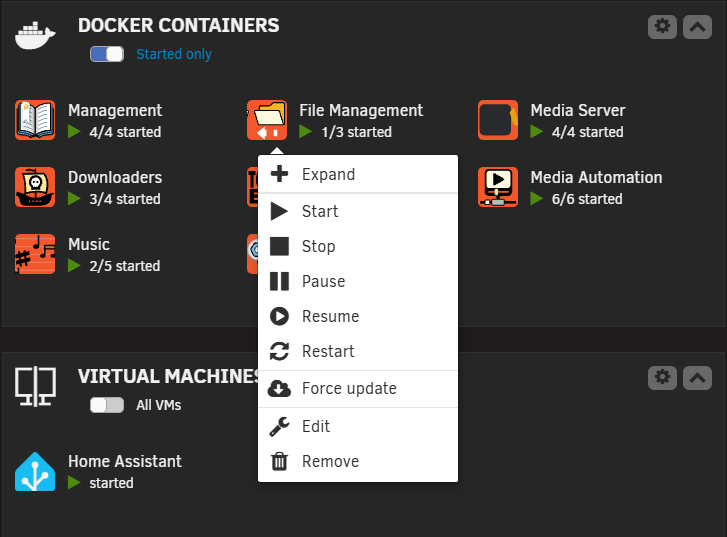Viewport: 727px width, 537px height.
Task: Select Start from the context menu
Action: point(358,211)
